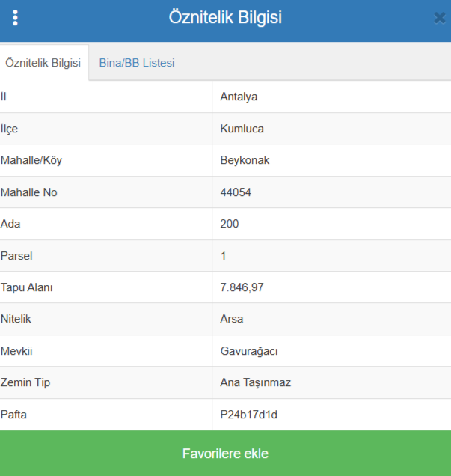Select the Kumluca district value
This screenshot has height=476, width=451.
tap(242, 129)
